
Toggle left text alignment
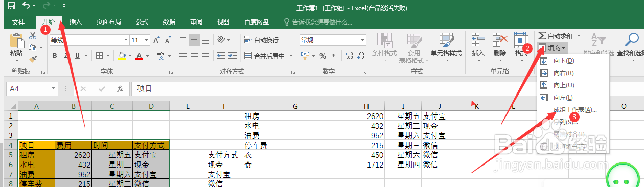click(183, 56)
